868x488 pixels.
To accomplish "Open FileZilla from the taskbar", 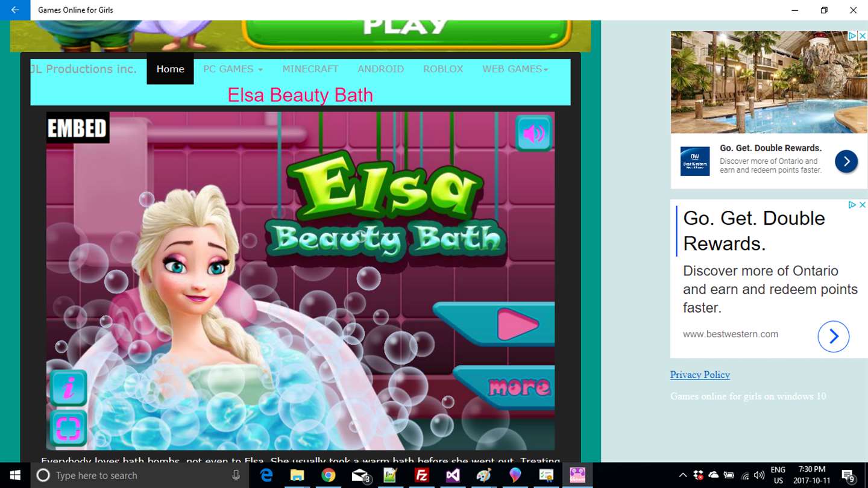I will (x=422, y=475).
